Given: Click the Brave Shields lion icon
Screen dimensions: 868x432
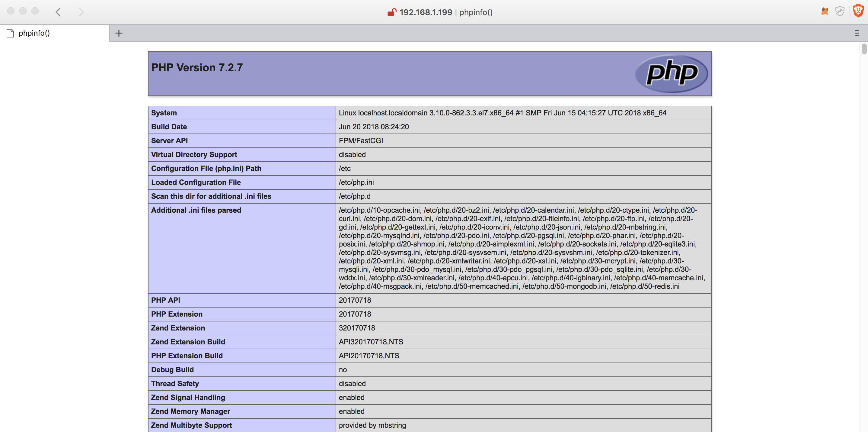Looking at the screenshot, I should pyautogui.click(x=858, y=11).
